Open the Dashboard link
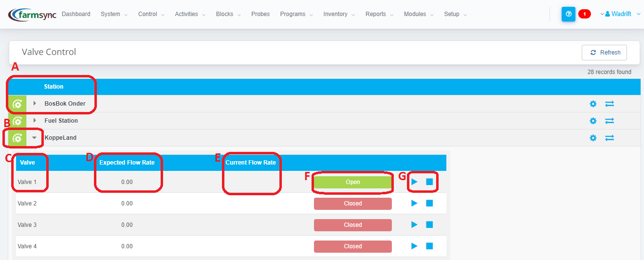 coord(76,14)
